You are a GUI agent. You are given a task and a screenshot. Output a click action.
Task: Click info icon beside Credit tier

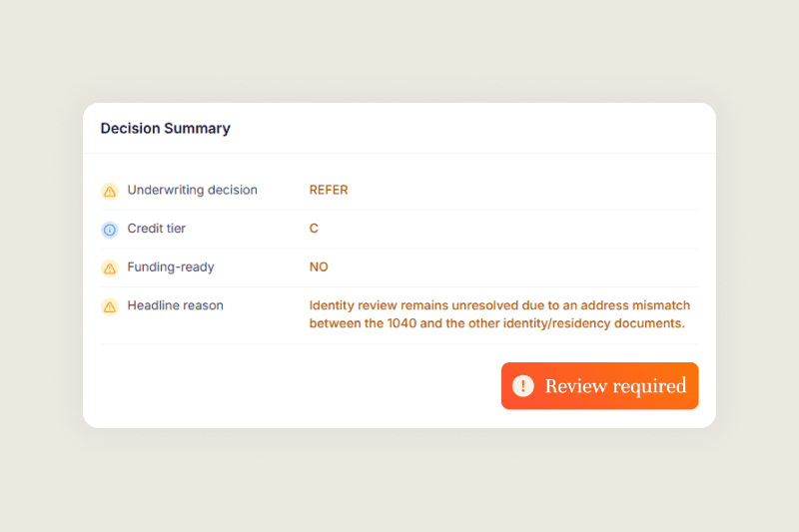click(110, 230)
